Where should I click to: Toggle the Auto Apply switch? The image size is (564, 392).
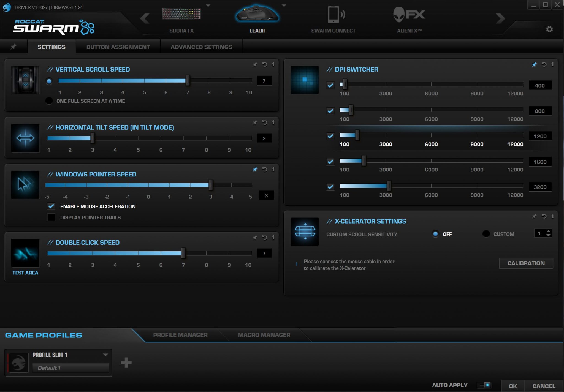485,385
